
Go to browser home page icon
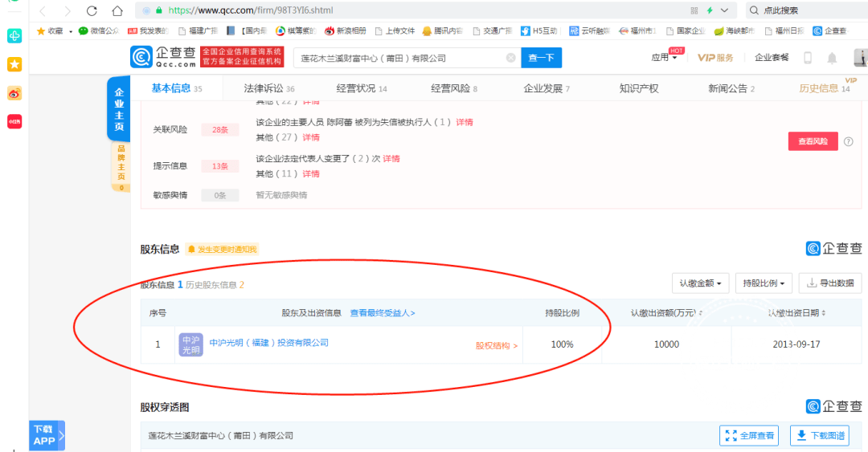(x=117, y=10)
